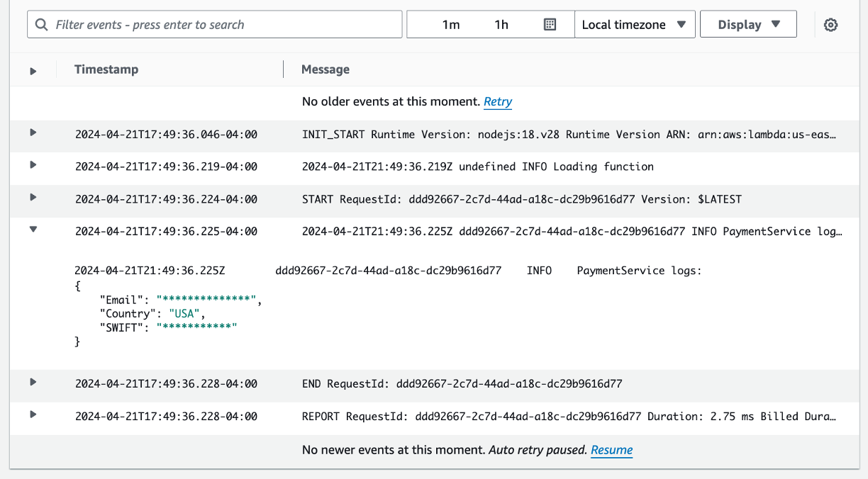868x479 pixels.
Task: Expand the END RequestId event
Action: (33, 384)
